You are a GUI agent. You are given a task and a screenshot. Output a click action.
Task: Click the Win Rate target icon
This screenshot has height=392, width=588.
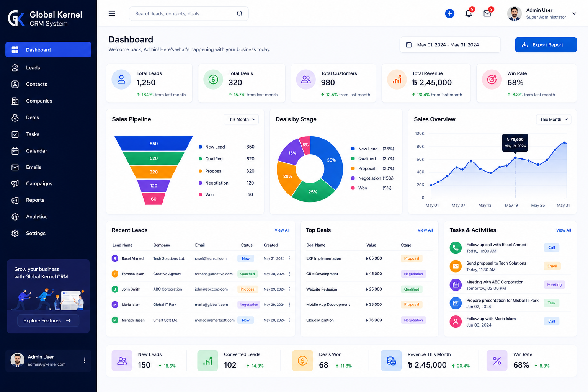tap(492, 79)
